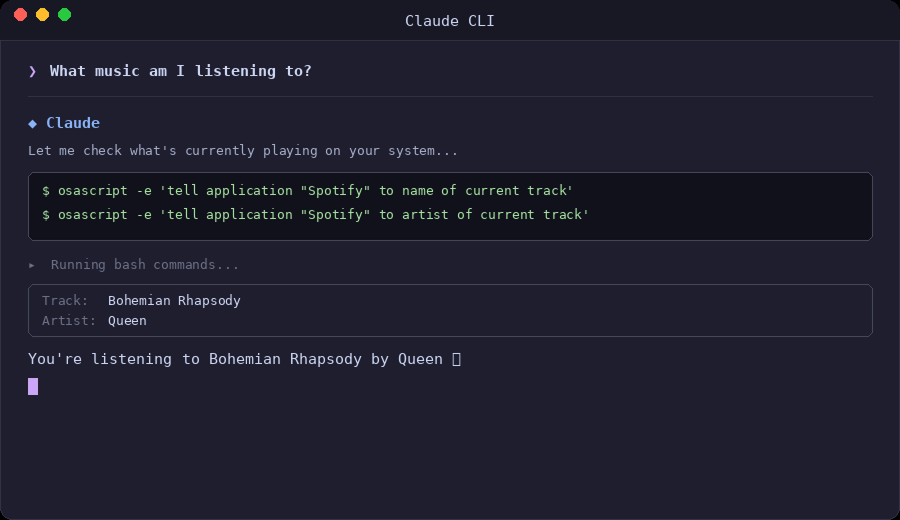
Task: Click the 'You're listening to' response line
Action: [235, 359]
